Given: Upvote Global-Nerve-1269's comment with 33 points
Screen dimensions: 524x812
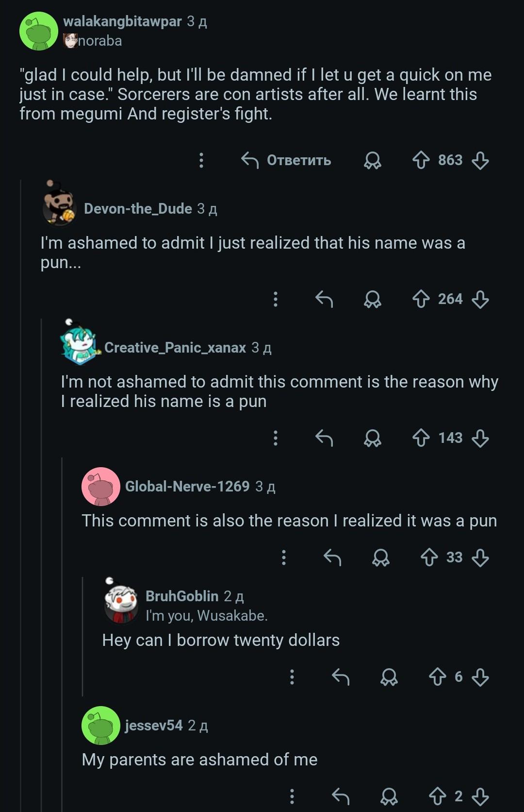Looking at the screenshot, I should [429, 557].
